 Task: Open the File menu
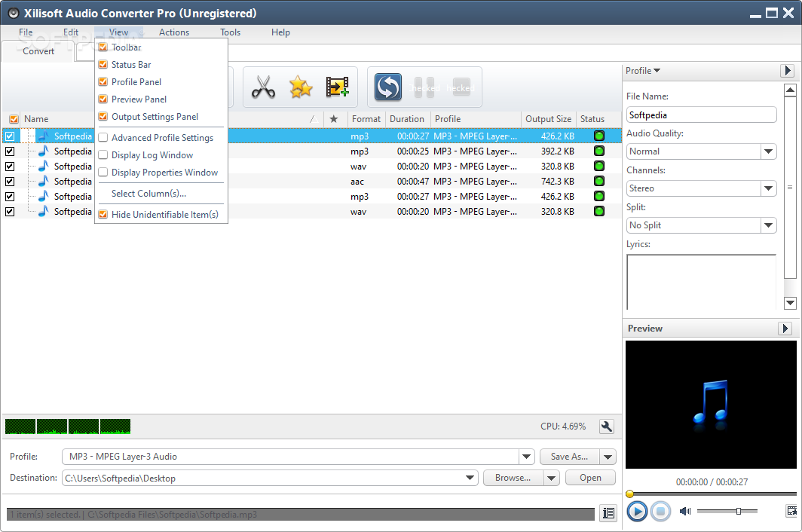pos(26,32)
